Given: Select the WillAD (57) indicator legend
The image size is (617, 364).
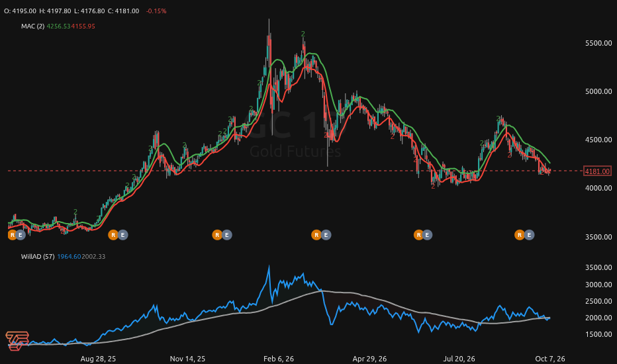Looking at the screenshot, I should [38, 257].
